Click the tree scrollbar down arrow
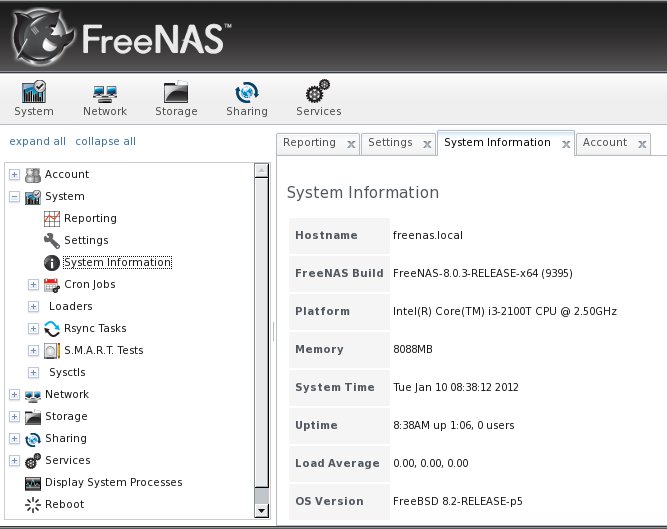The height and width of the screenshot is (529, 667). 261,510
